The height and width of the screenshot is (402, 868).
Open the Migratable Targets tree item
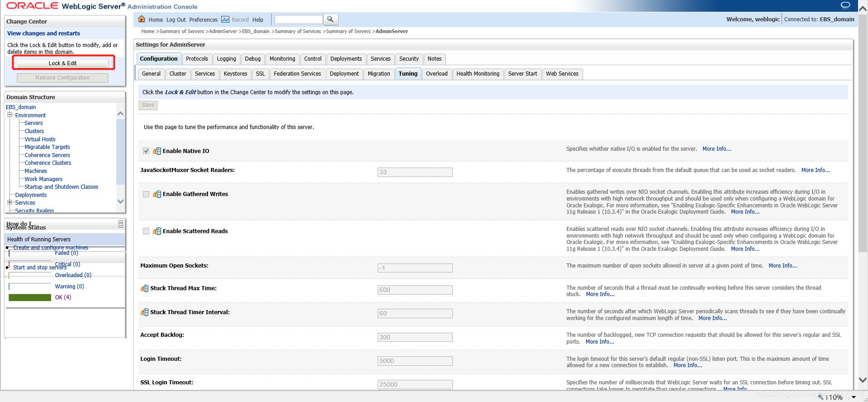coord(47,147)
